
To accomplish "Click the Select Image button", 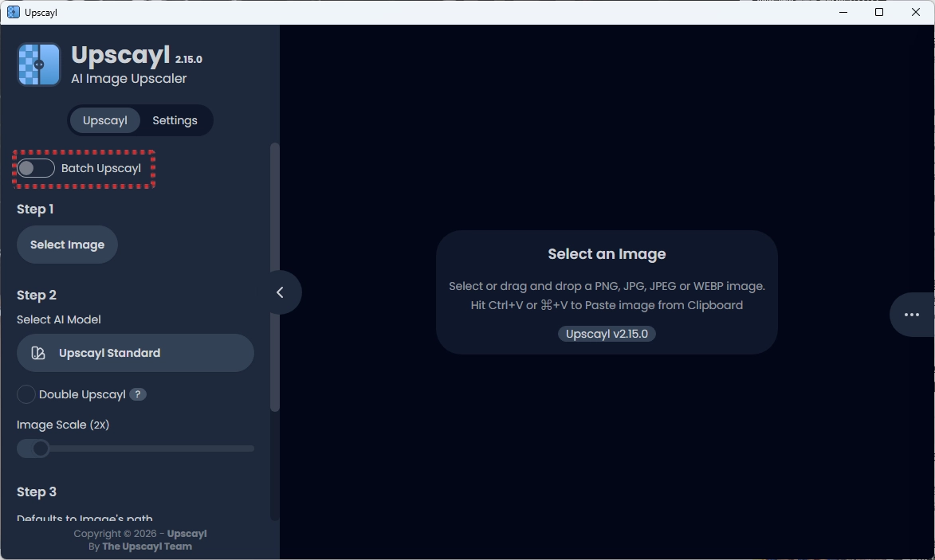I will point(68,245).
